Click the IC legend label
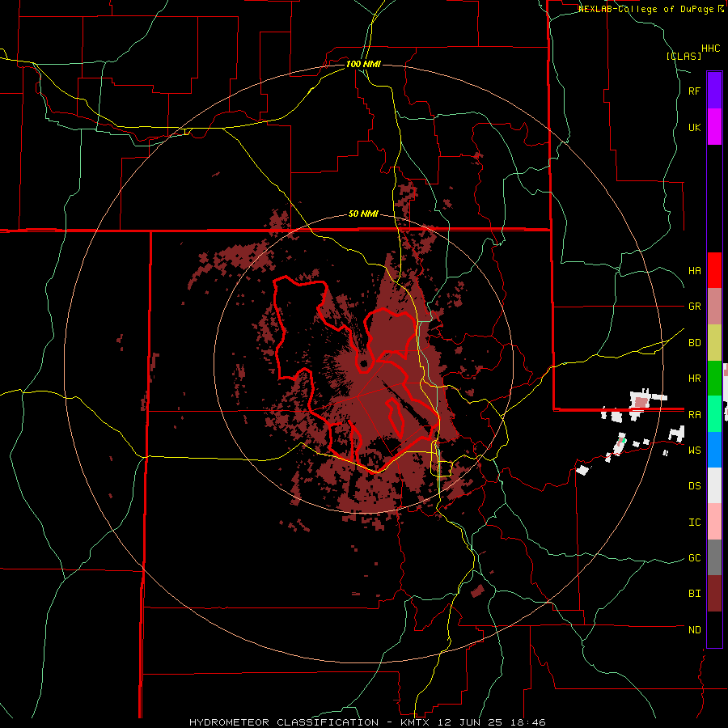The width and height of the screenshot is (728, 728). (x=695, y=523)
